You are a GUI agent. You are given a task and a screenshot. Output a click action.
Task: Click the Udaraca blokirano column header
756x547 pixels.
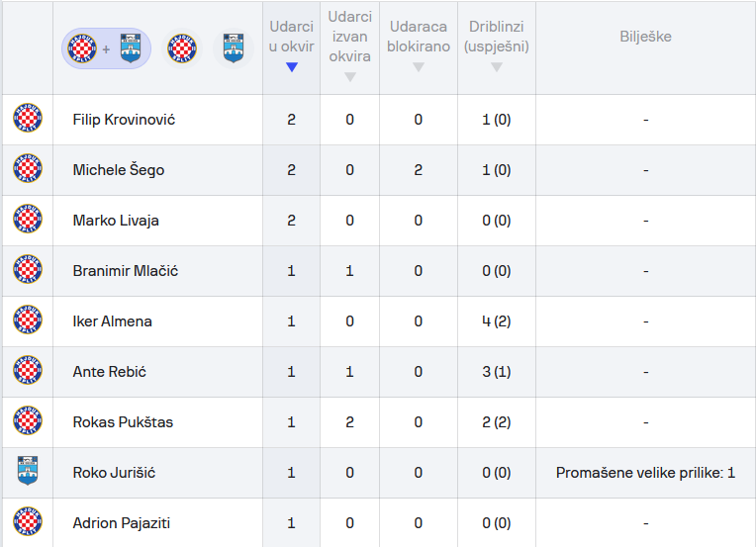419,37
